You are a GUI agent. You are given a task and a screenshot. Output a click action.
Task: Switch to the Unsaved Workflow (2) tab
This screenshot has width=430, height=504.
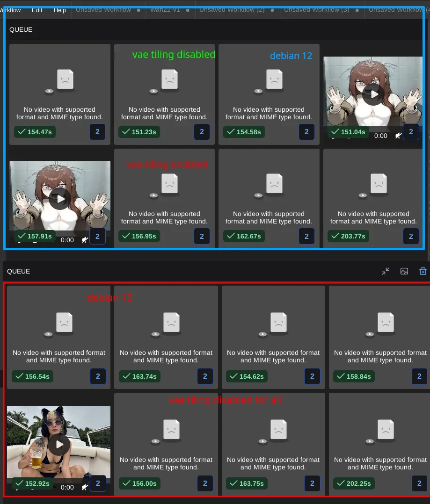[x=236, y=10]
